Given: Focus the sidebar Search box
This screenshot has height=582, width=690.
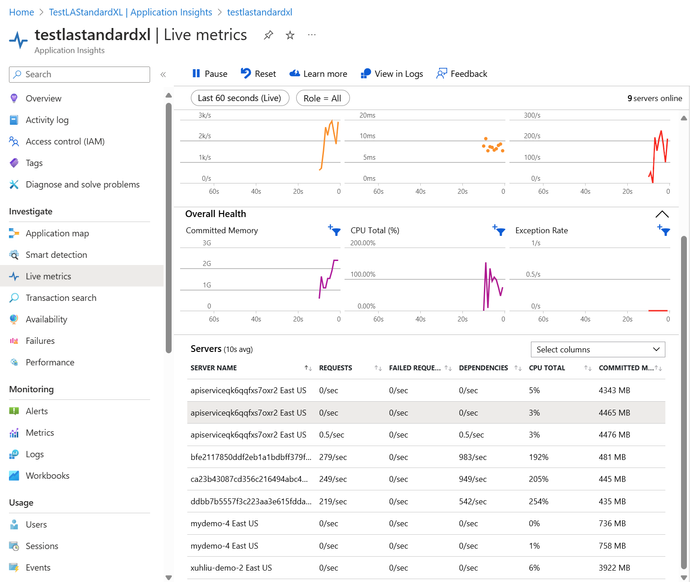Looking at the screenshot, I should tap(79, 74).
